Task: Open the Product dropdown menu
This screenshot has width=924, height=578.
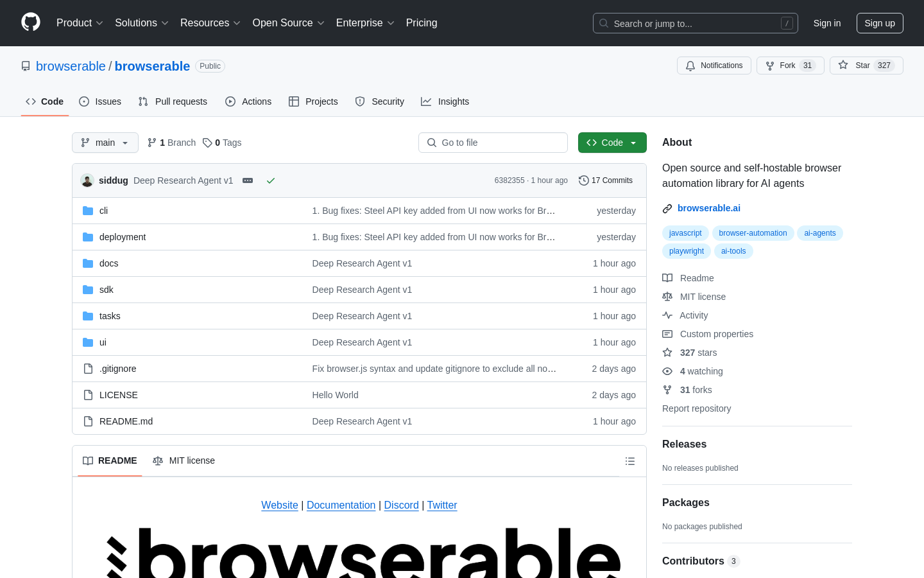Action: (x=80, y=22)
